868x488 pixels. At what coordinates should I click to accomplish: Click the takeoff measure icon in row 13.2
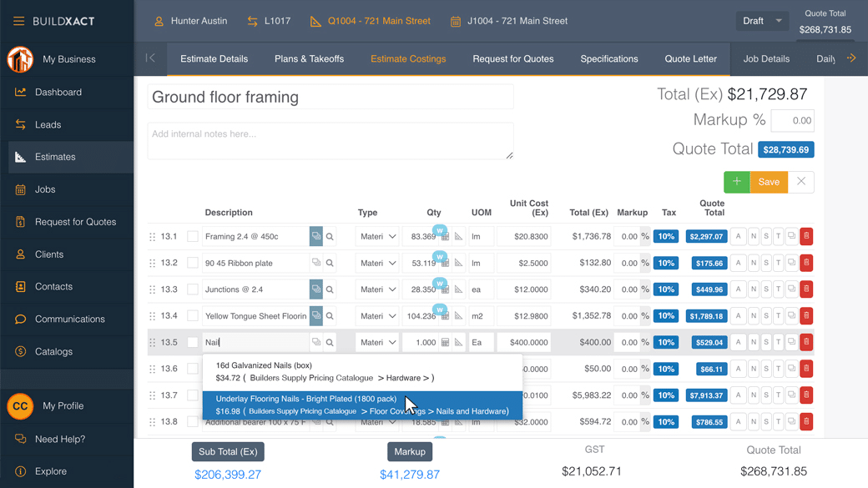[x=458, y=264]
